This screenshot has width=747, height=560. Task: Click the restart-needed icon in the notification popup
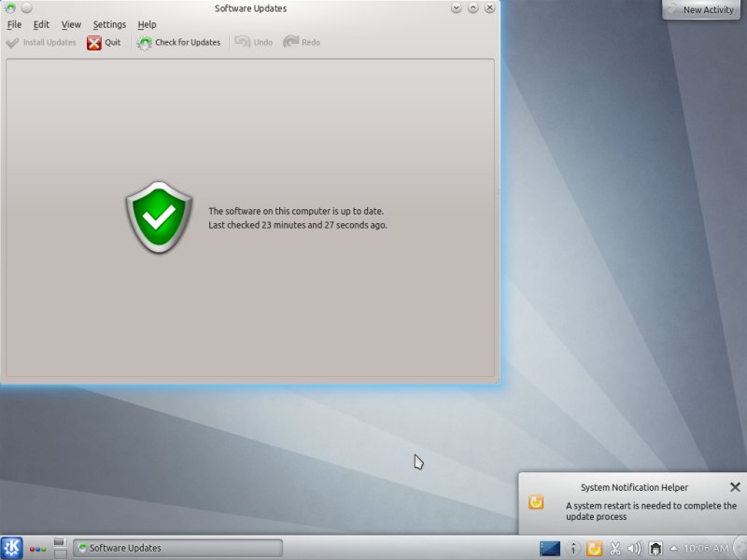(x=536, y=502)
